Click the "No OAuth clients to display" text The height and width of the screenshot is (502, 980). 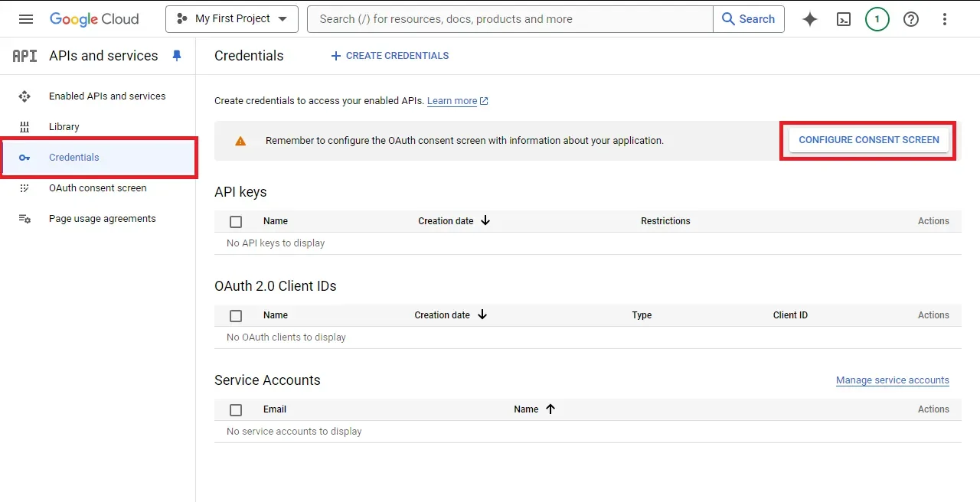pos(286,337)
